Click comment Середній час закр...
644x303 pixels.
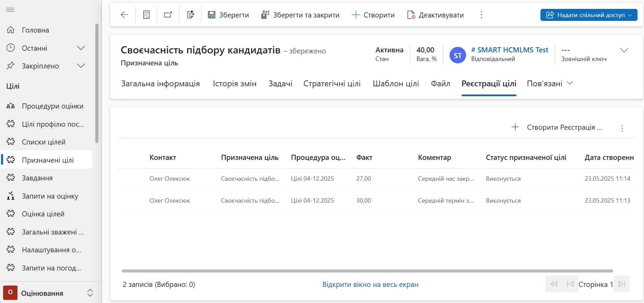pos(446,179)
